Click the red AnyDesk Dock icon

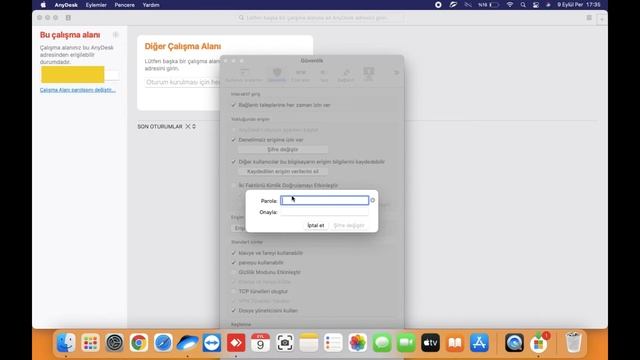[236, 342]
